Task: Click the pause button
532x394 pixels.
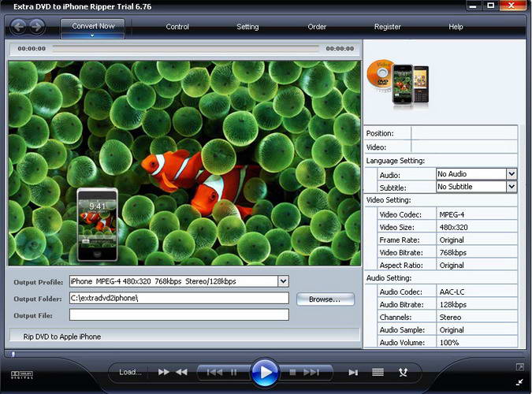Action: pos(234,372)
